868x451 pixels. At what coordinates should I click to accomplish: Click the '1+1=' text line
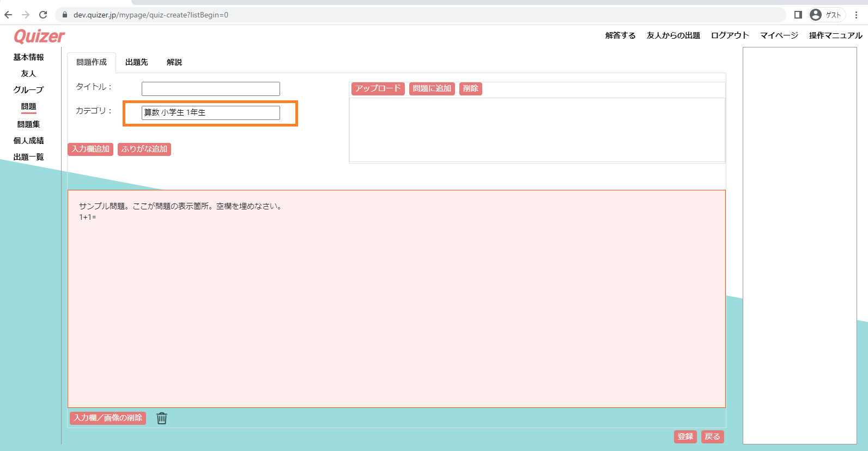point(88,217)
